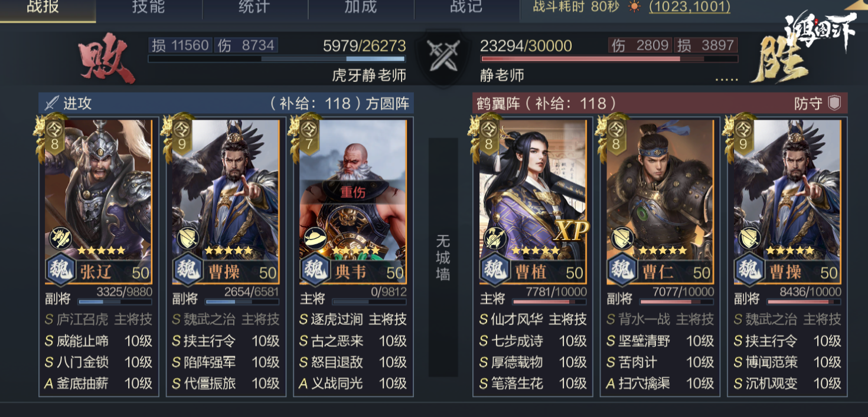Open the 战记 tab
The height and width of the screenshot is (417, 868).
tap(466, 8)
